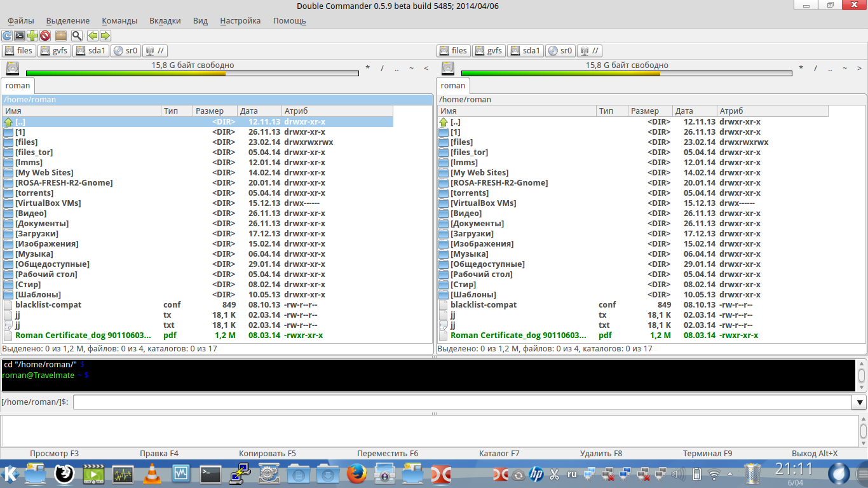The height and width of the screenshot is (488, 868).
Task: Open search with the magnifier toolbar icon
Action: point(76,36)
